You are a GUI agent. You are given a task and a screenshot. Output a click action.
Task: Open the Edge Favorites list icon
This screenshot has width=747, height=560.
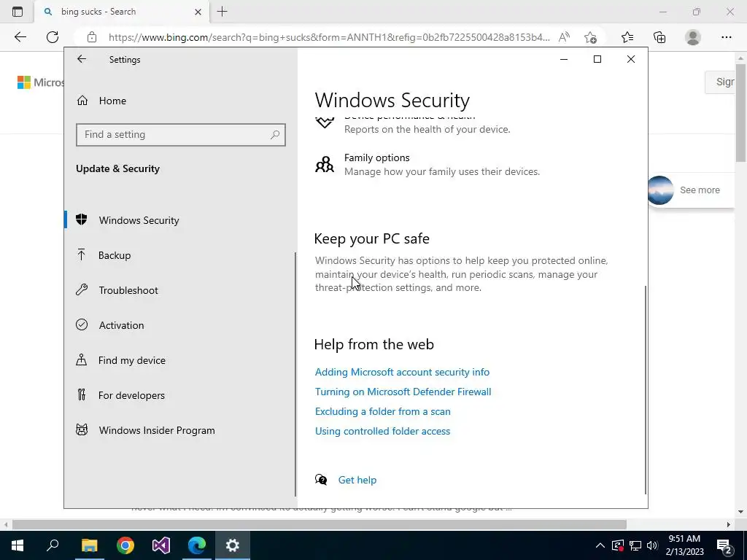tap(627, 37)
